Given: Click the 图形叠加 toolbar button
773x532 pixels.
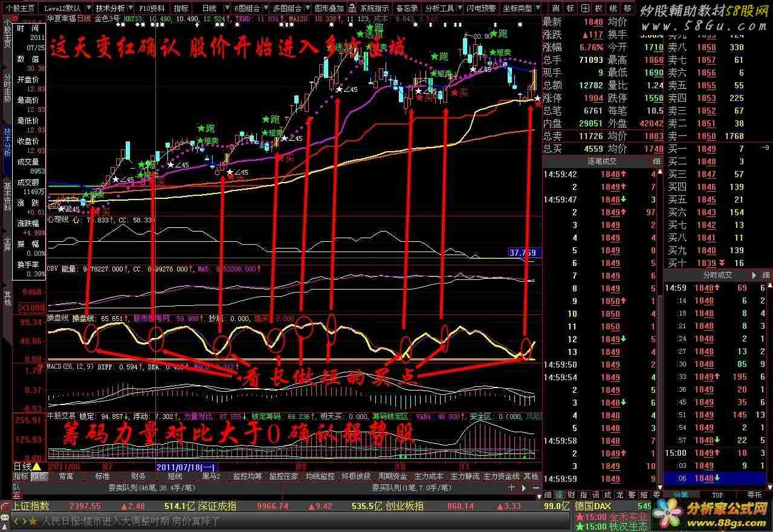Looking at the screenshot, I should point(329,8).
